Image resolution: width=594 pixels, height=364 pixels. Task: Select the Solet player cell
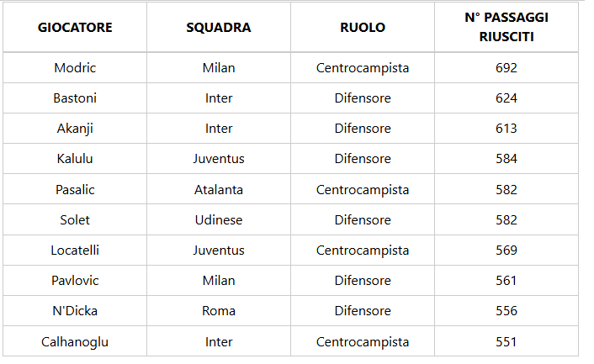[x=75, y=220]
